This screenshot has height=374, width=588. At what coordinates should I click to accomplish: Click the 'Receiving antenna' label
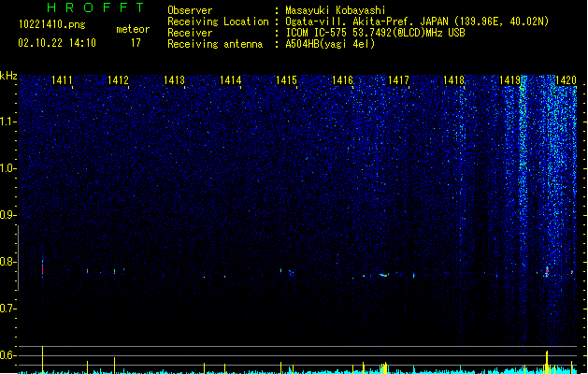point(215,44)
